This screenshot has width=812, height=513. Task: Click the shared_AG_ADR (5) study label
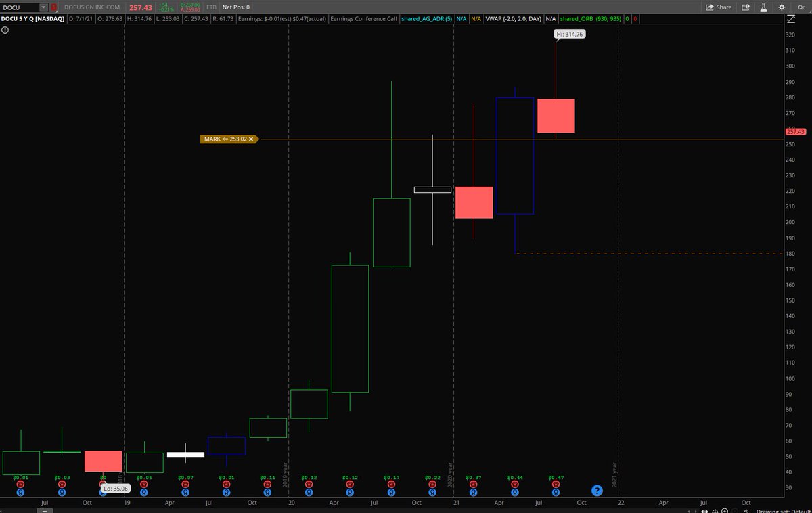[x=426, y=19]
